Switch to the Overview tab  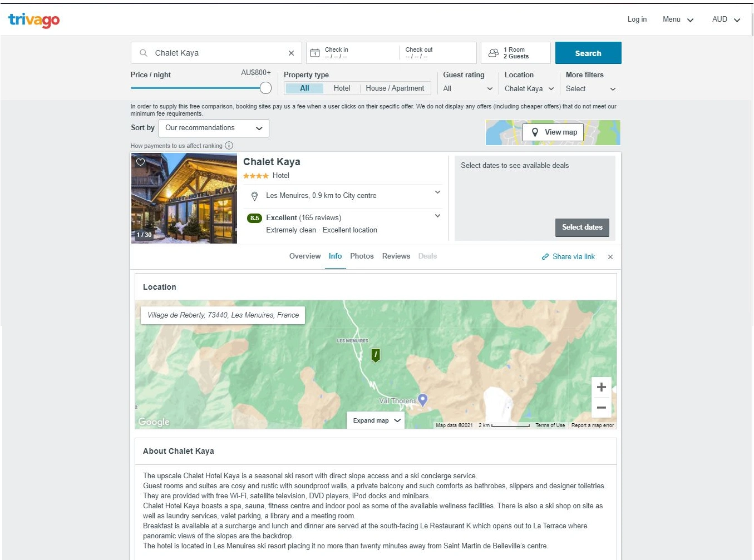[305, 256]
